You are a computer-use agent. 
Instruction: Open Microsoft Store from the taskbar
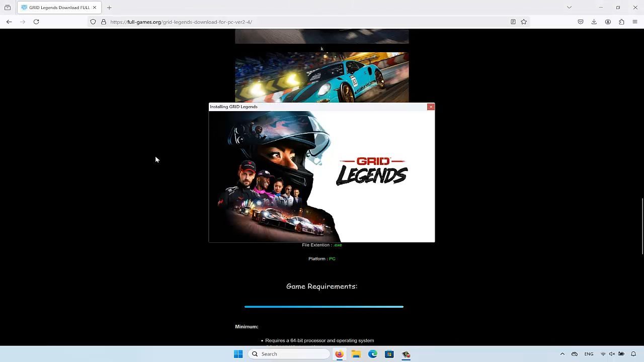click(x=389, y=354)
